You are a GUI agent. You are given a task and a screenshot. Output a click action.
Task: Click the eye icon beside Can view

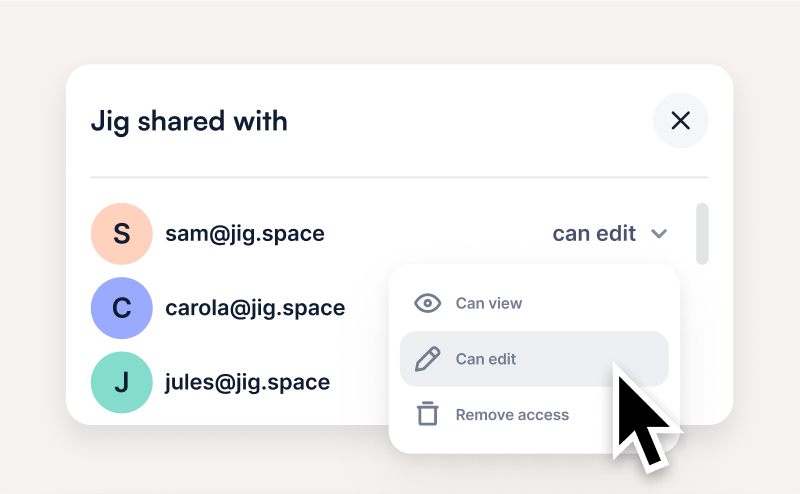click(427, 303)
